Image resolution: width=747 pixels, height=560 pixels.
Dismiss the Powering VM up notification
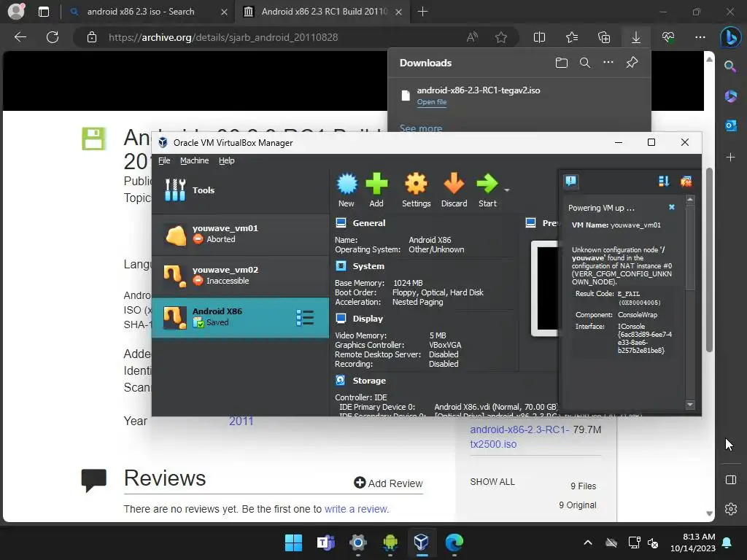[x=672, y=207]
